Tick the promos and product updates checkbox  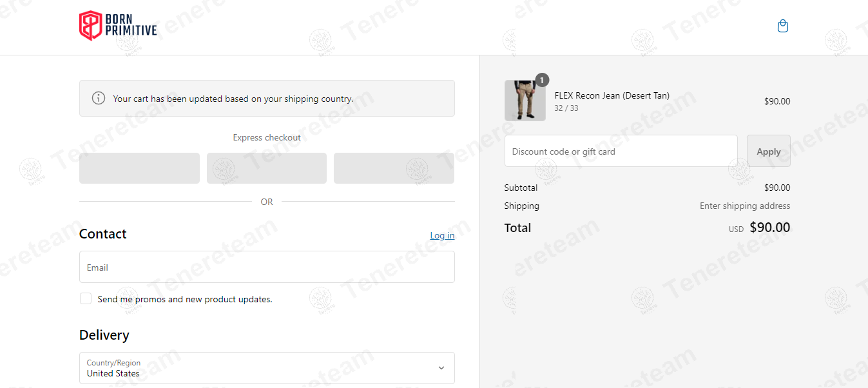click(86, 298)
